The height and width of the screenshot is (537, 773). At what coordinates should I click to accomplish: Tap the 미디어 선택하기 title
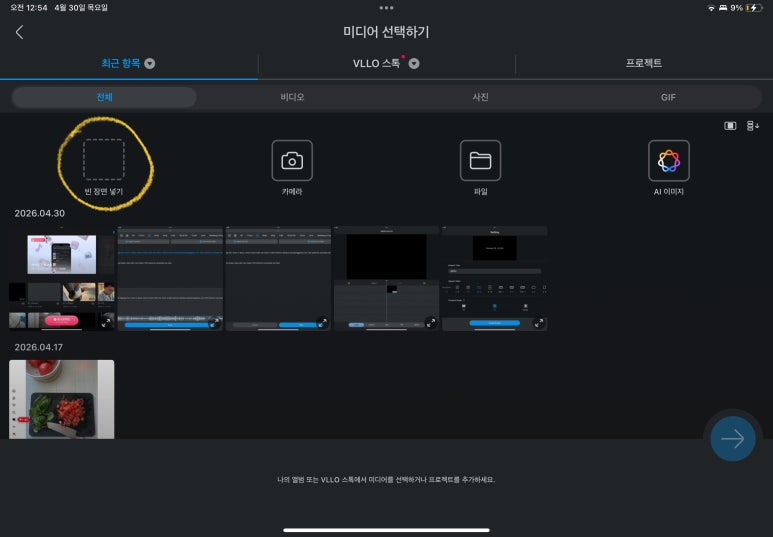tap(386, 32)
